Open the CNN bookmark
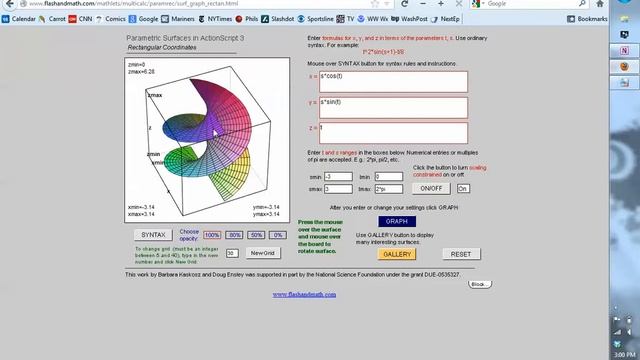The height and width of the screenshot is (360, 640). point(80,19)
